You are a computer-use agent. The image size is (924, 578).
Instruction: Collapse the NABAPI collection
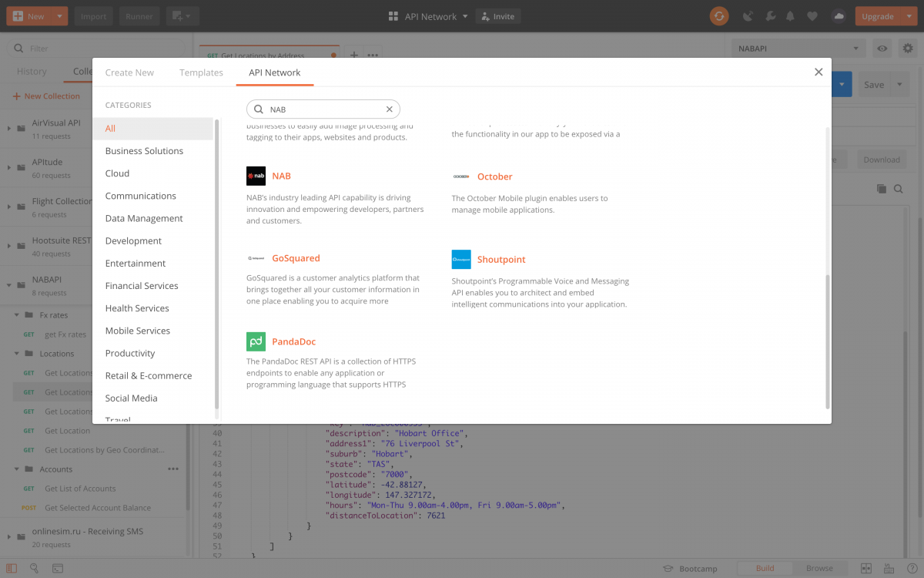point(10,284)
